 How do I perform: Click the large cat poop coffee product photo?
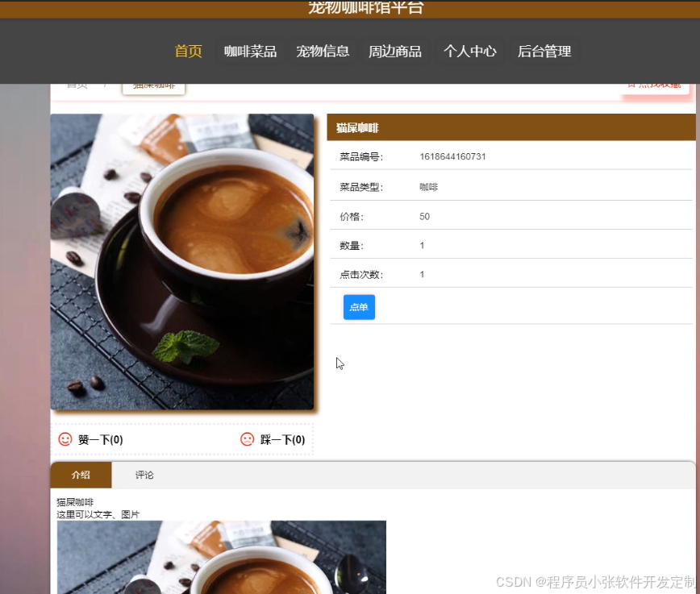(x=181, y=261)
